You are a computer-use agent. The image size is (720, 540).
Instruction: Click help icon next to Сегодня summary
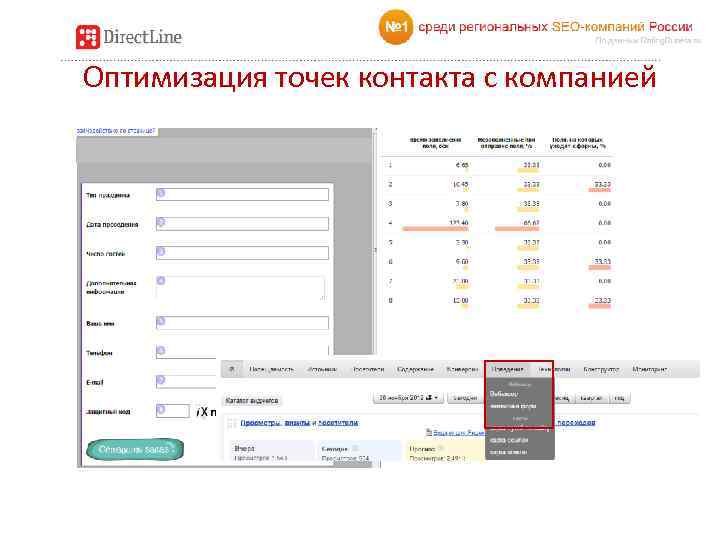tap(355, 448)
